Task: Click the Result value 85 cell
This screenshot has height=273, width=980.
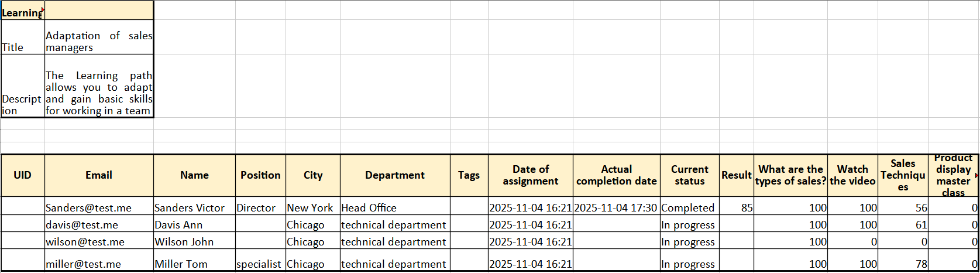Action: (737, 208)
